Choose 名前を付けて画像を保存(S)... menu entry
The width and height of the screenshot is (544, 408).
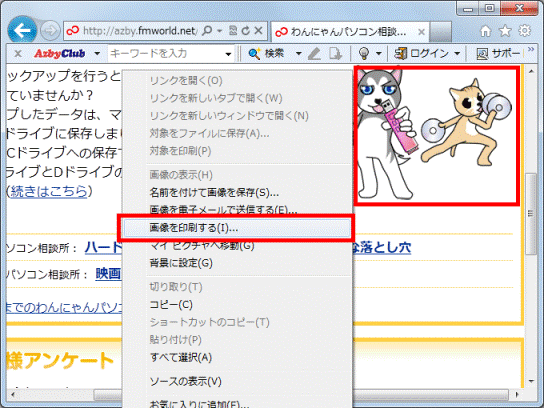[x=214, y=193]
